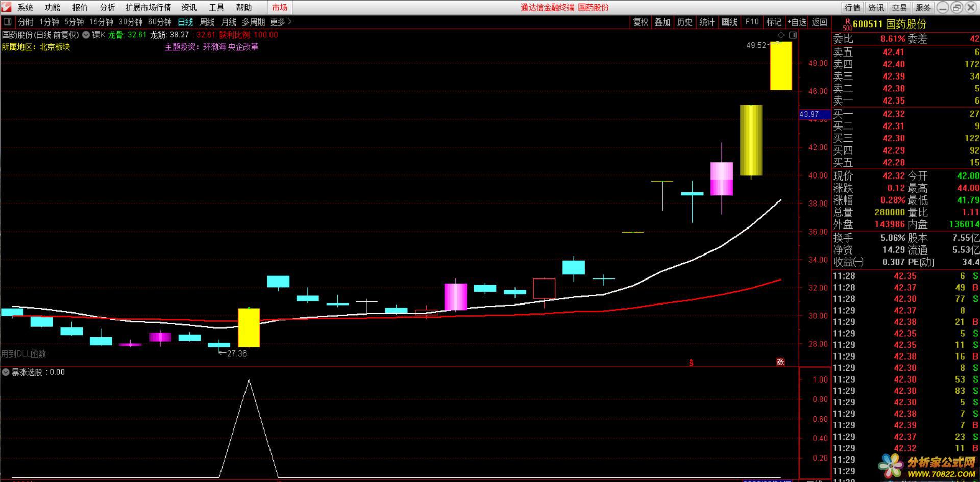Click the 历史 history button
This screenshot has height=482, width=980.
coord(684,22)
